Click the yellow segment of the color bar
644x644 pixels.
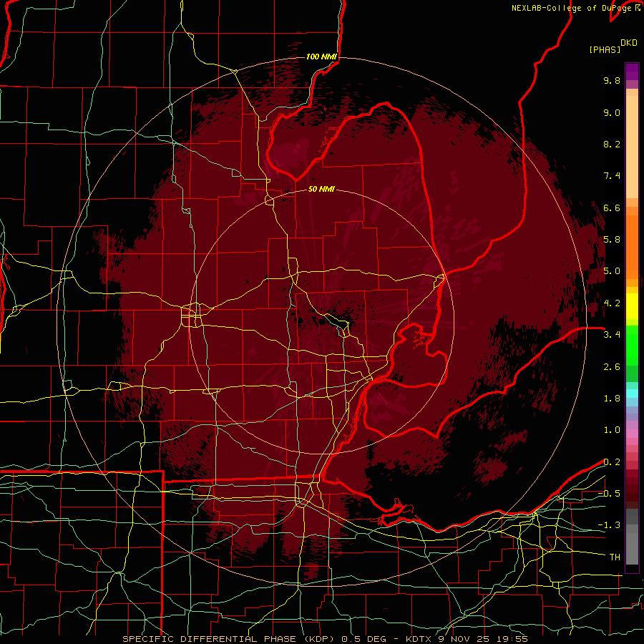coord(632,306)
